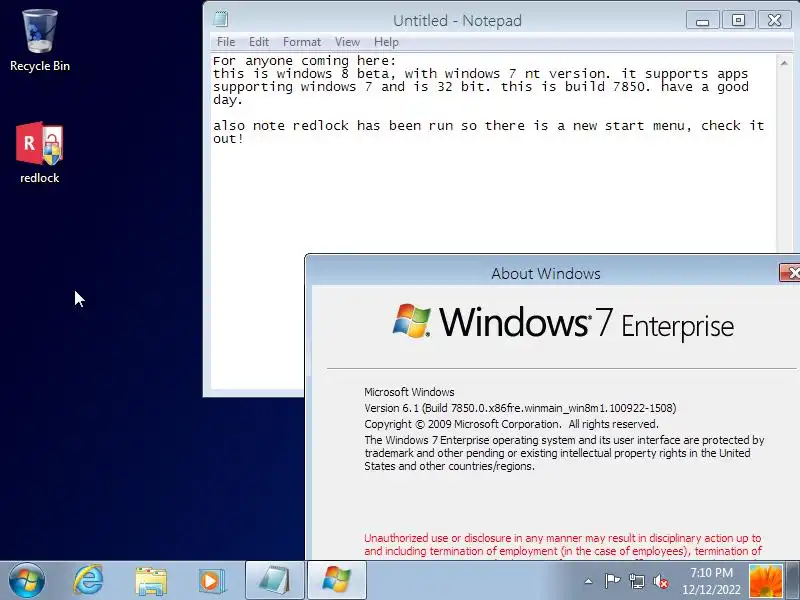The width and height of the screenshot is (800, 600).
Task: Click the 'About Windows' title bar
Action: click(545, 273)
